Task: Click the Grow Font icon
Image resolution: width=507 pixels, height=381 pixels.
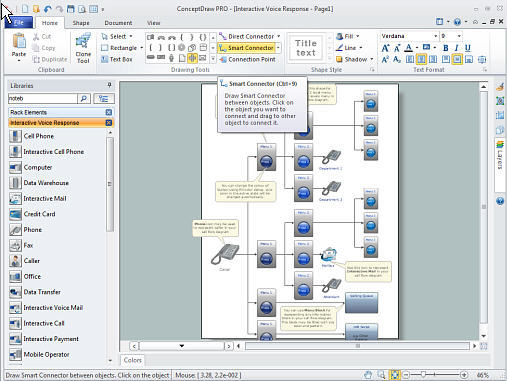Action: [x=385, y=48]
